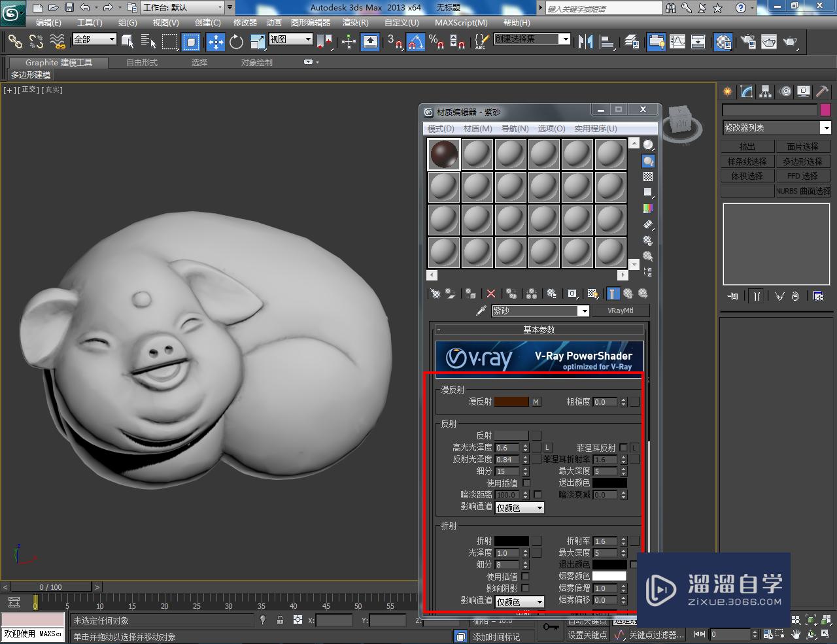Screen dimensions: 837x644
Task: Open the Utilities hammer panel
Action: [822, 92]
